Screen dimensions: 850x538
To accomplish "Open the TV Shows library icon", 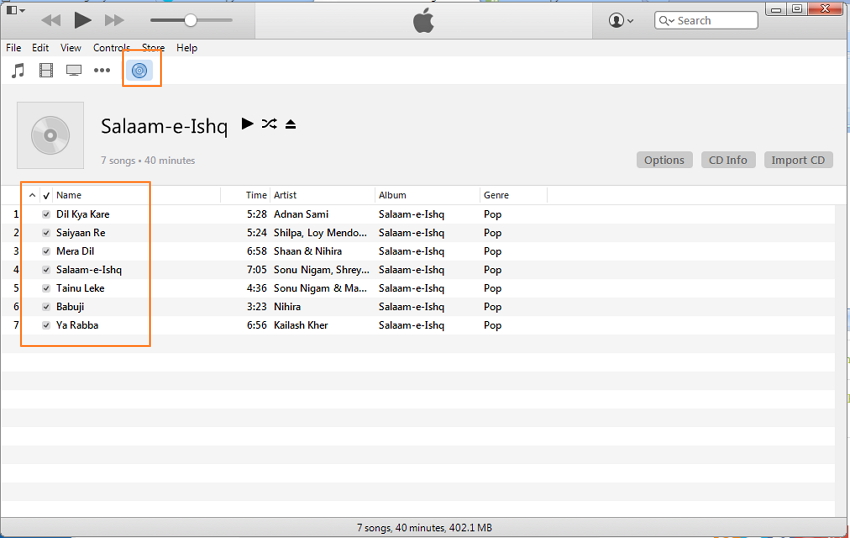I will [74, 70].
